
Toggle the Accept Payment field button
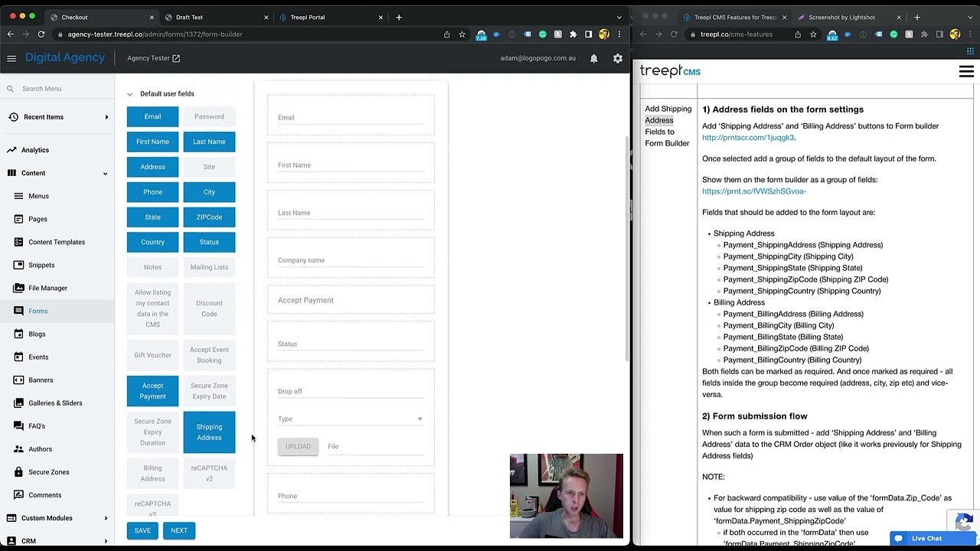pos(152,391)
